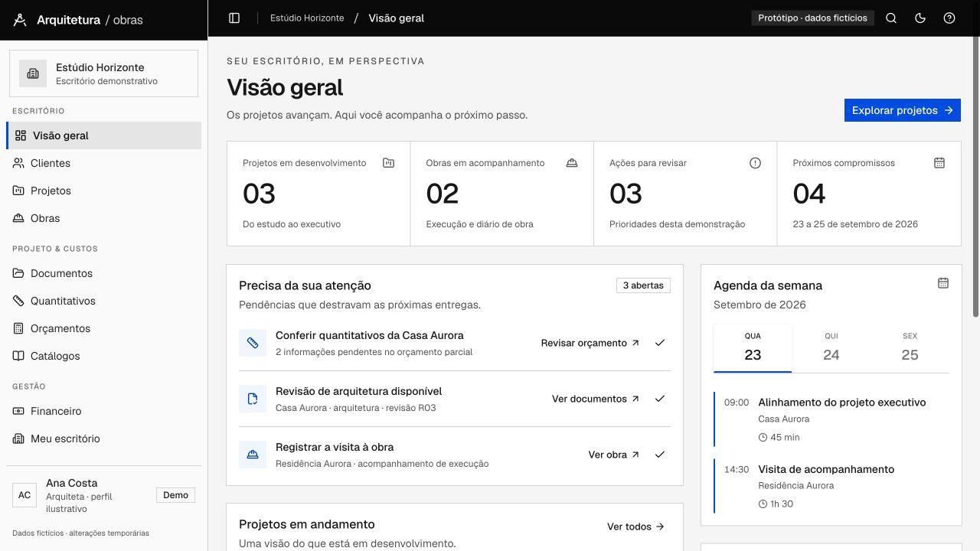This screenshot has height=551, width=980.
Task: Click the Estúdio Horizonte workspace card
Action: 103,73
